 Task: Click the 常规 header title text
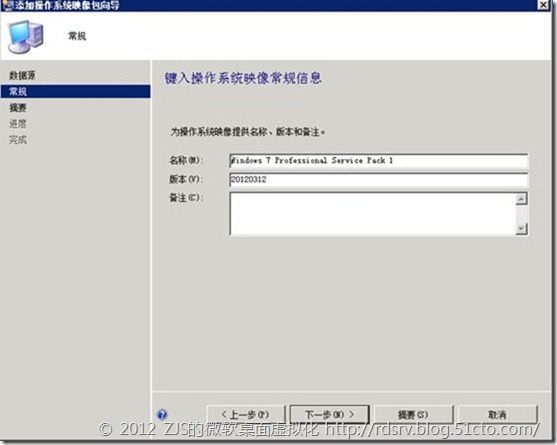(x=77, y=36)
